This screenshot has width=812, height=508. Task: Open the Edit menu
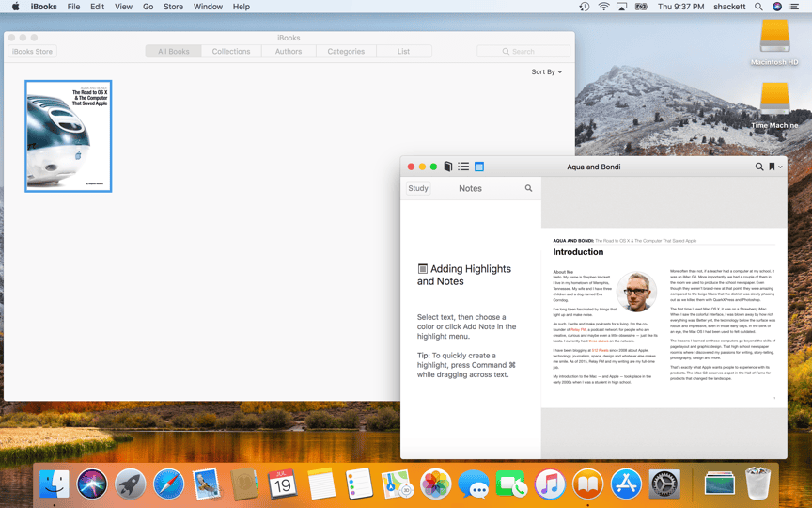tap(98, 7)
